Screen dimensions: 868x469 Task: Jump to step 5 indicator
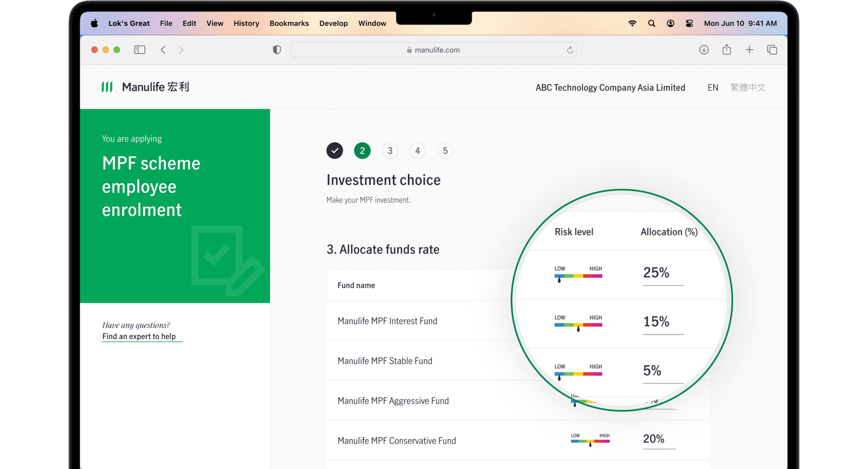point(445,151)
